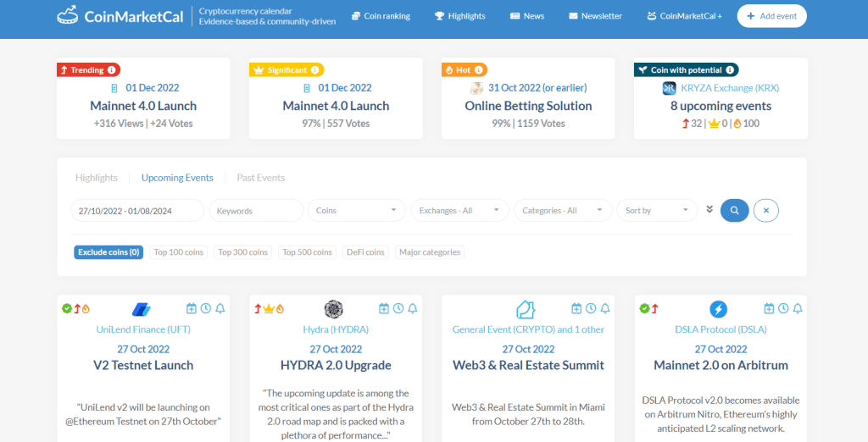The image size is (868, 442).
Task: Toggle the Exclude coins (0) filter
Action: [108, 252]
